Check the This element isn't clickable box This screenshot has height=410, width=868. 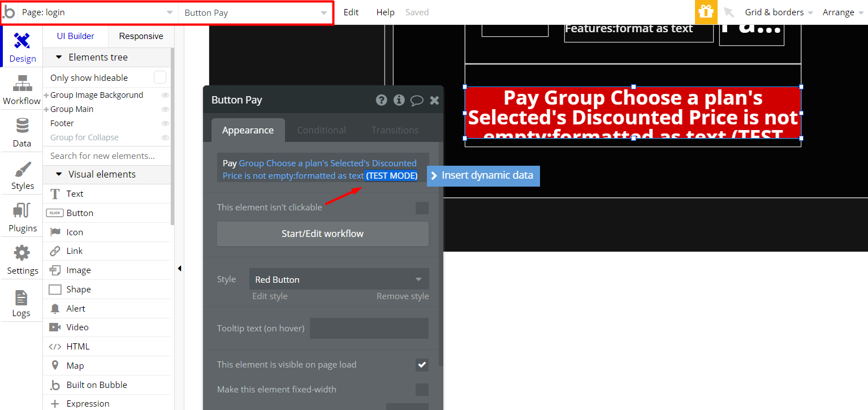point(422,208)
